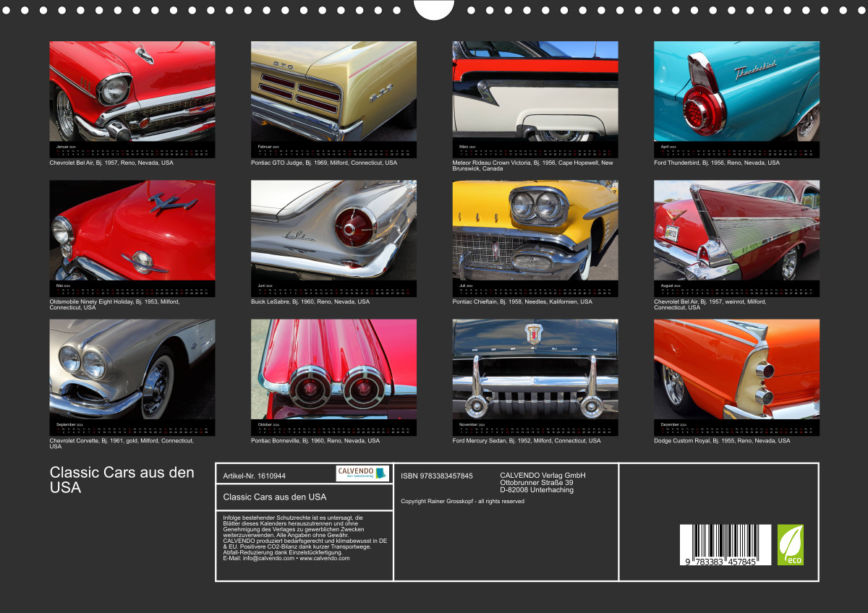Viewport: 868px width, 613px height.
Task: Click 'D-82008 Unterhaching'
Action: click(x=537, y=489)
